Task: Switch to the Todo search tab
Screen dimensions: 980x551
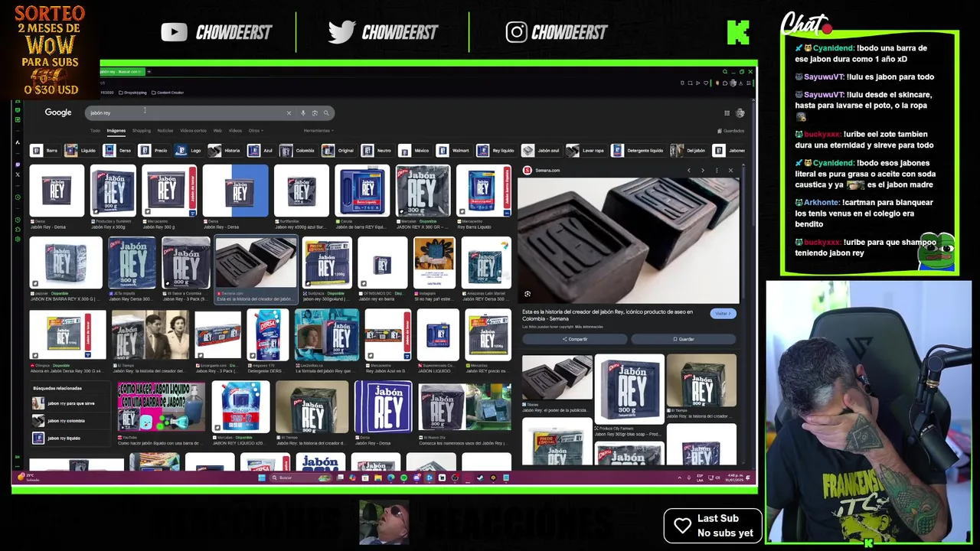Action: coord(95,131)
